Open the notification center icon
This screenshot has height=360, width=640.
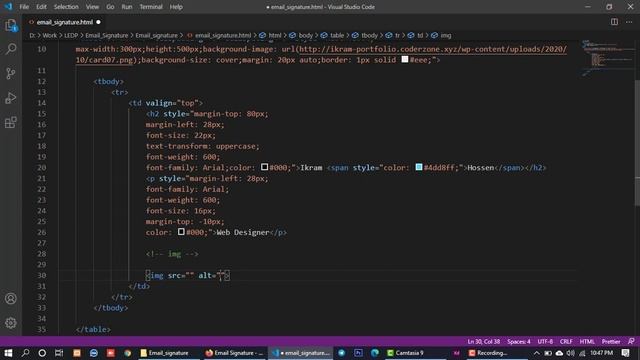(x=626, y=353)
